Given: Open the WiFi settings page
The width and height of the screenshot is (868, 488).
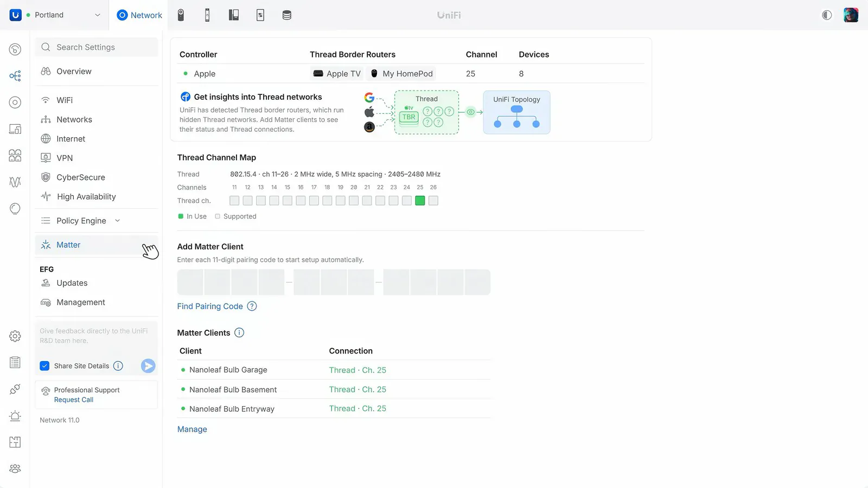Looking at the screenshot, I should click(x=97, y=100).
